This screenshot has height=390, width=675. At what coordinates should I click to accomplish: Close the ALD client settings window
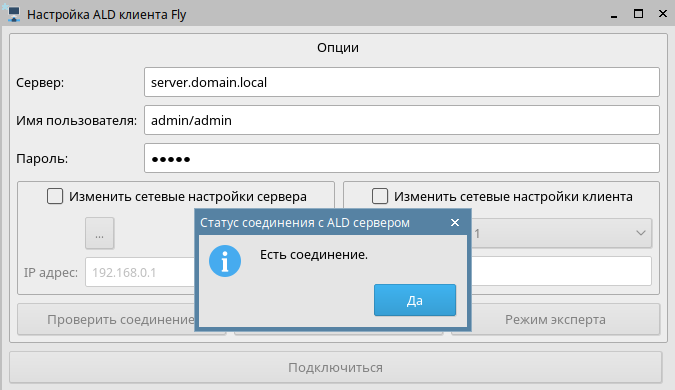[x=663, y=14]
